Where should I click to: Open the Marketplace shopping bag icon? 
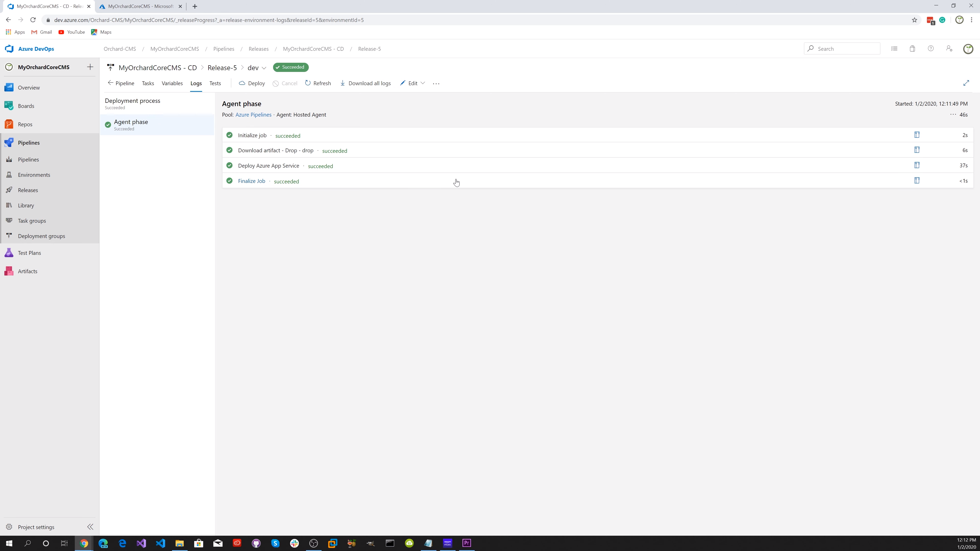click(912, 49)
